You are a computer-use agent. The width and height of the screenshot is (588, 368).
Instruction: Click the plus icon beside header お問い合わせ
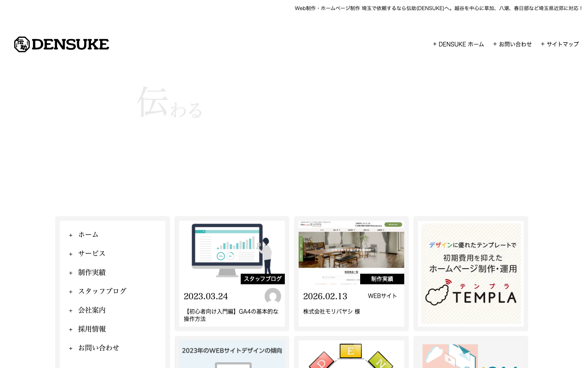tap(495, 44)
